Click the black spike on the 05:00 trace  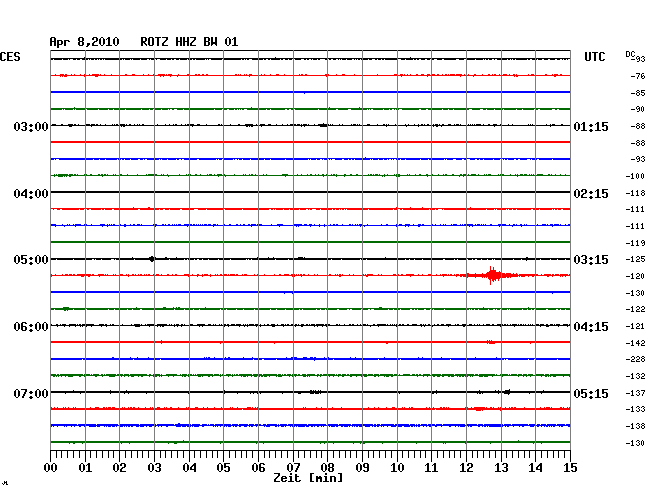(152, 259)
